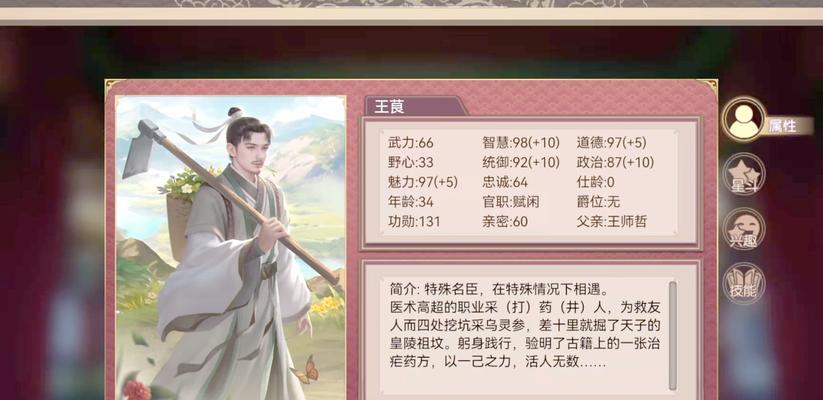The image size is (823, 400).
Task: Open the 兴趣 interests face icon
Action: 744,229
